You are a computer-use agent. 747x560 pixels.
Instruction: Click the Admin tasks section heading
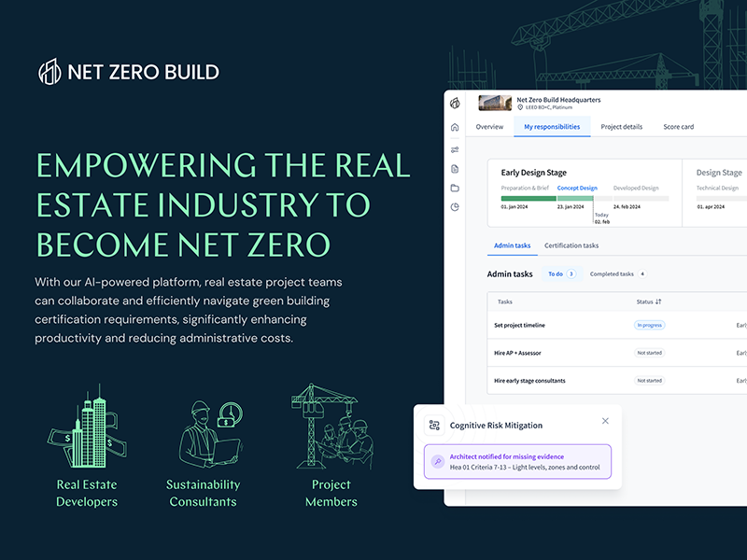tap(510, 273)
